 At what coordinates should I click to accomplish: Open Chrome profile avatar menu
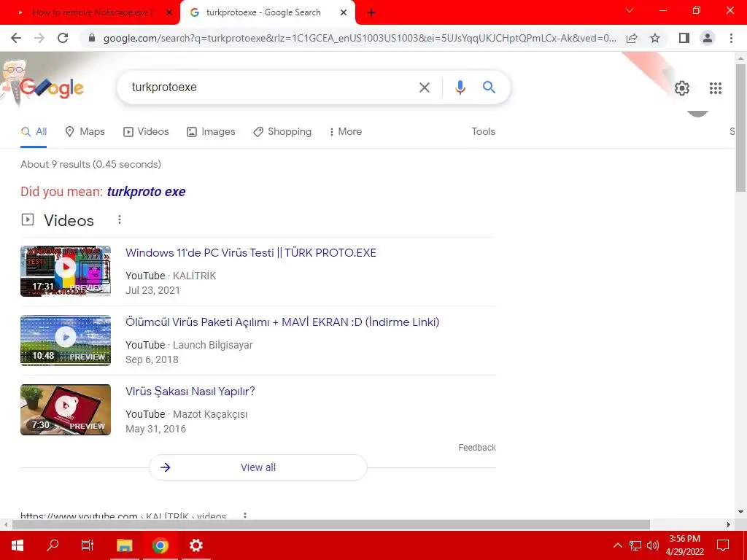point(708,38)
